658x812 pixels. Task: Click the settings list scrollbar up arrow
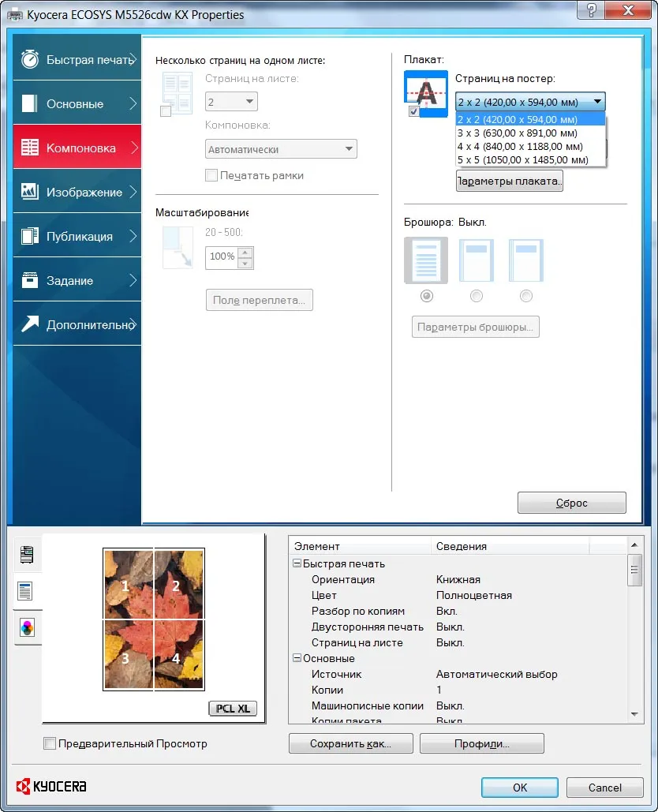634,544
